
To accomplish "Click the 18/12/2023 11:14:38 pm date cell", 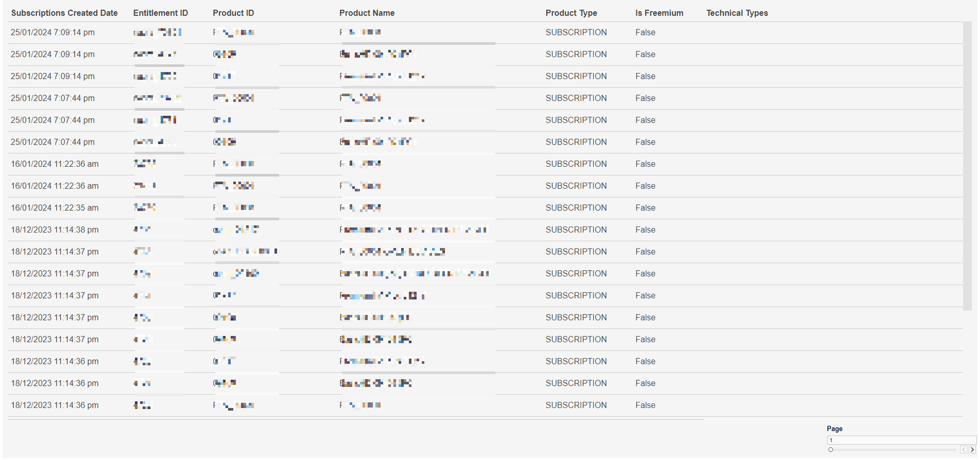I will point(55,230).
